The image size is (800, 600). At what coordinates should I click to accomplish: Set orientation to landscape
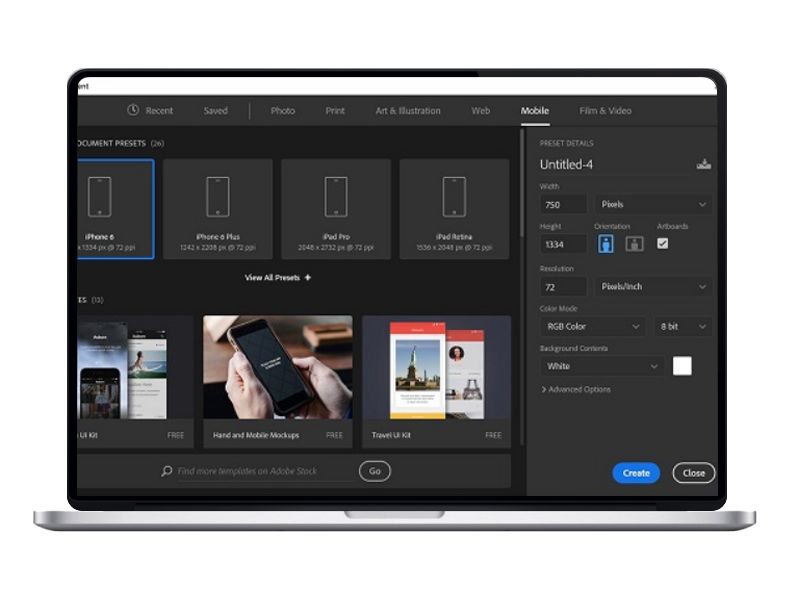pyautogui.click(x=634, y=244)
